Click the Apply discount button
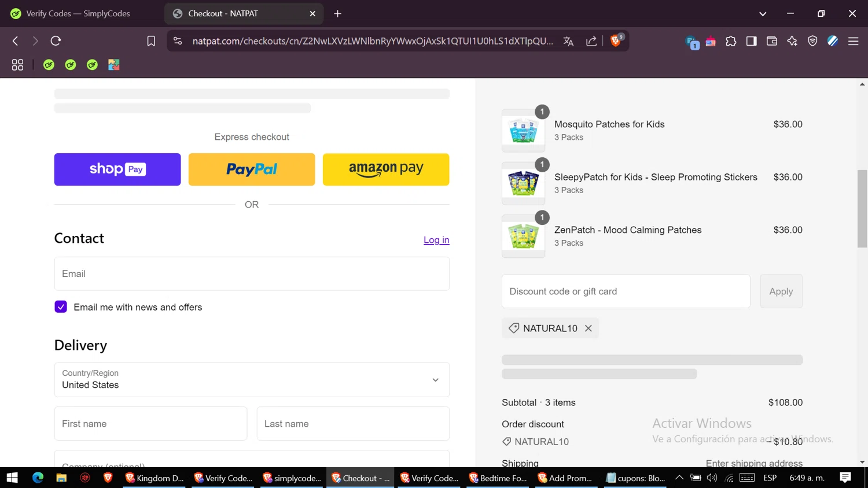868x488 pixels. 781,291
